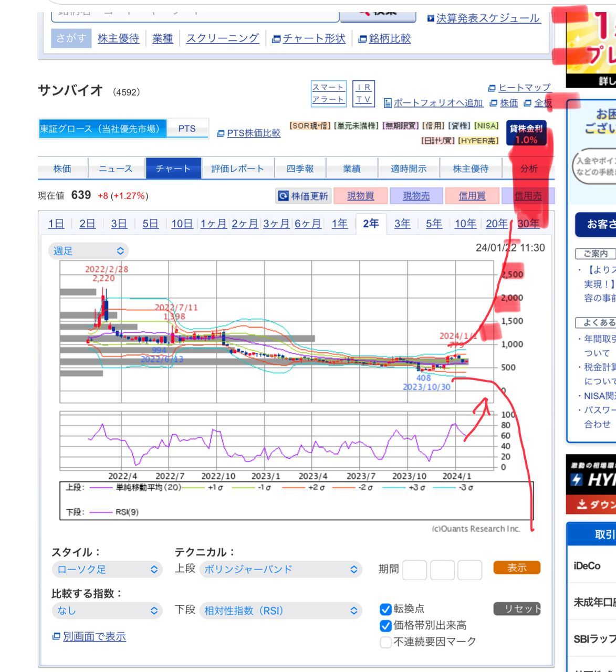
Task: Open the ボリンジャーバンド technical dropdown
Action: click(280, 569)
